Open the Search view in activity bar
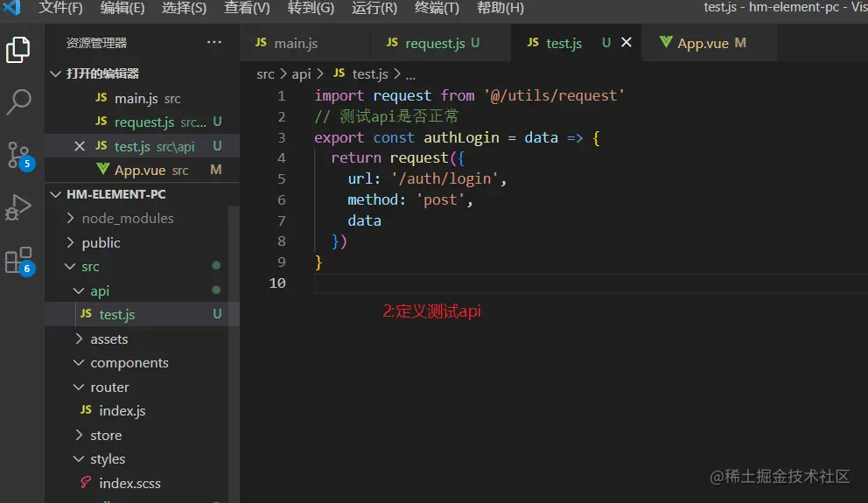The height and width of the screenshot is (503, 868). [x=18, y=101]
